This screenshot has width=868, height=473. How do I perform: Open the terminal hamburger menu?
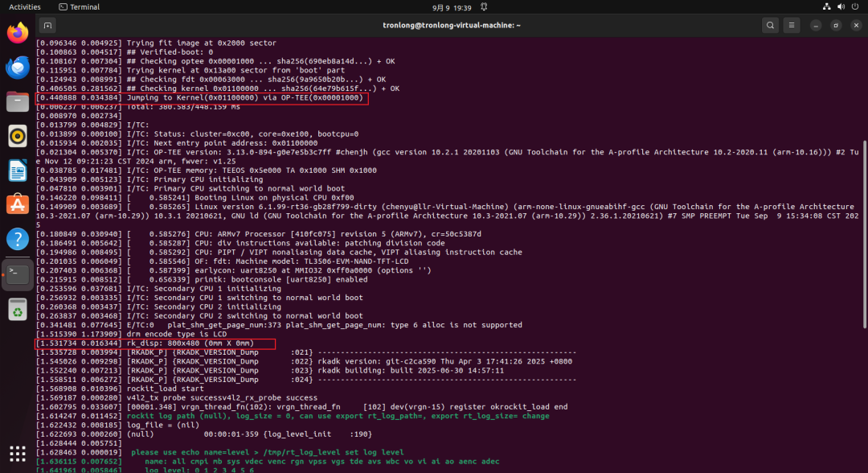pyautogui.click(x=792, y=25)
